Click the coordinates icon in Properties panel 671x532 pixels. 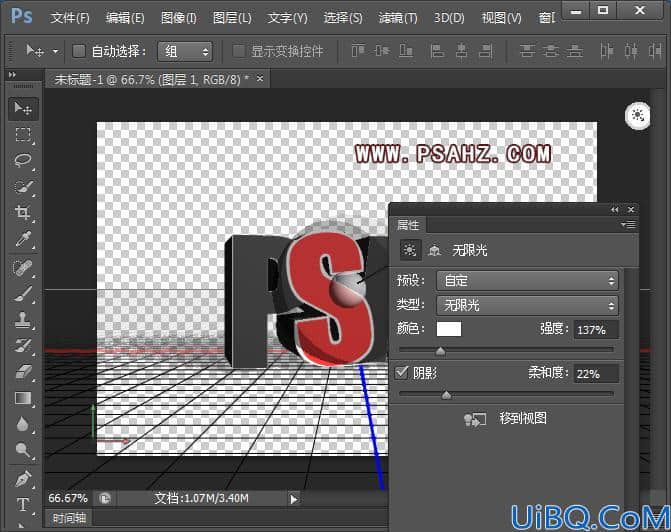click(435, 250)
